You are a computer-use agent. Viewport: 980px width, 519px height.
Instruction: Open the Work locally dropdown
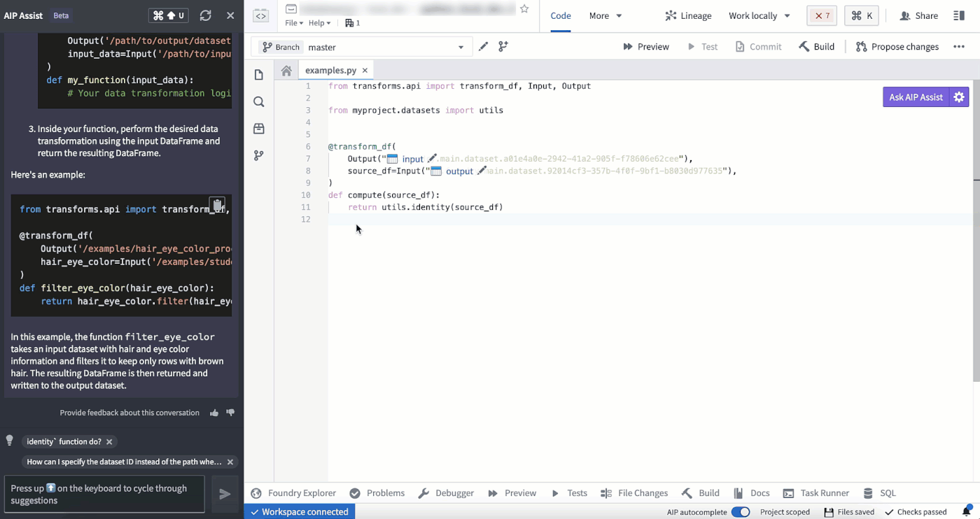(x=759, y=15)
